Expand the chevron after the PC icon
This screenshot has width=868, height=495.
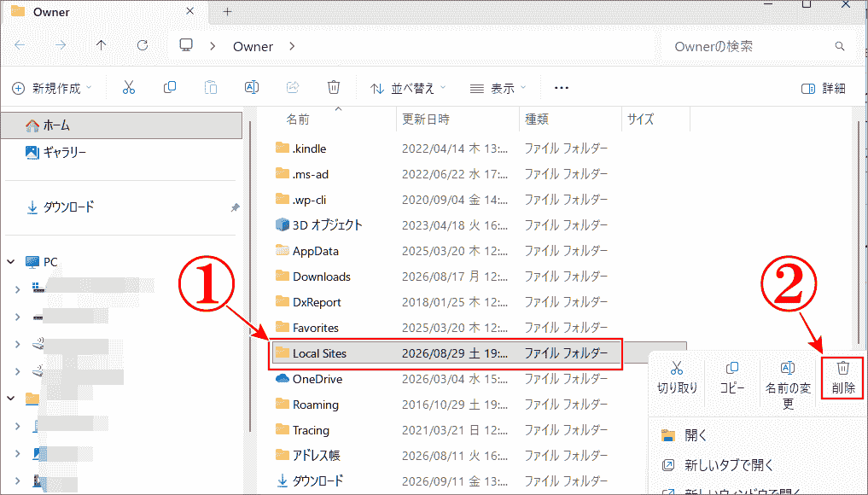(213, 46)
